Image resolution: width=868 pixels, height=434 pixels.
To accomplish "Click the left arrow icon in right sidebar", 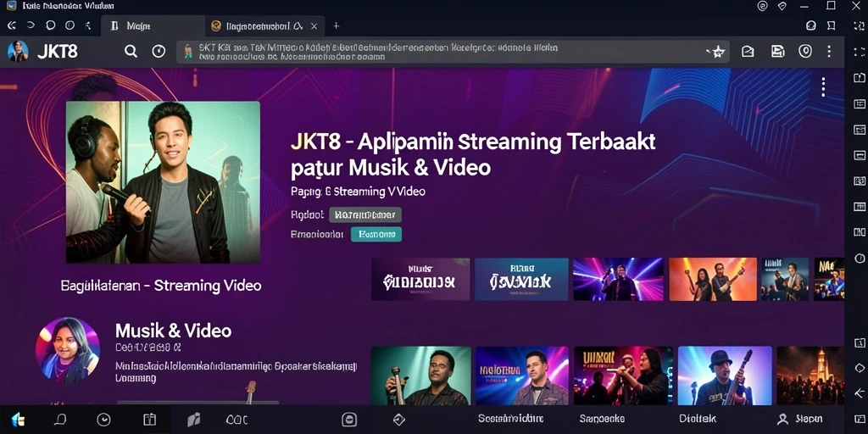I will (860, 393).
